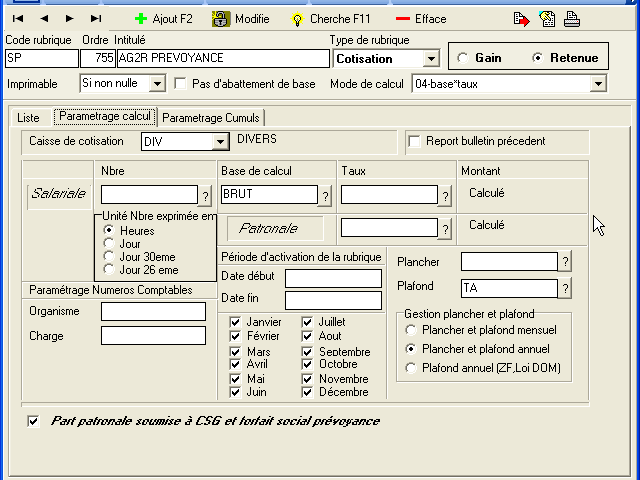Click the Base de calcul BRUT field
This screenshot has width=640, height=480.
point(269,194)
